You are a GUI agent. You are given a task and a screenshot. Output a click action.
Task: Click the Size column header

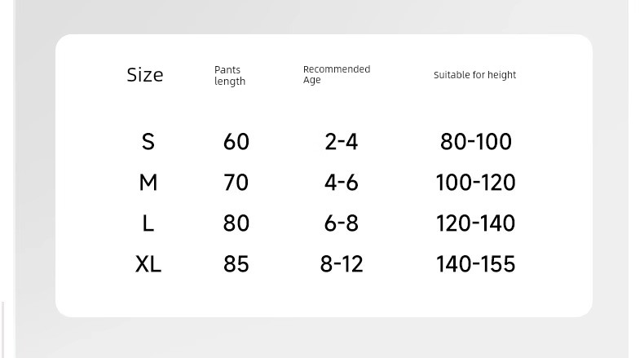[145, 75]
